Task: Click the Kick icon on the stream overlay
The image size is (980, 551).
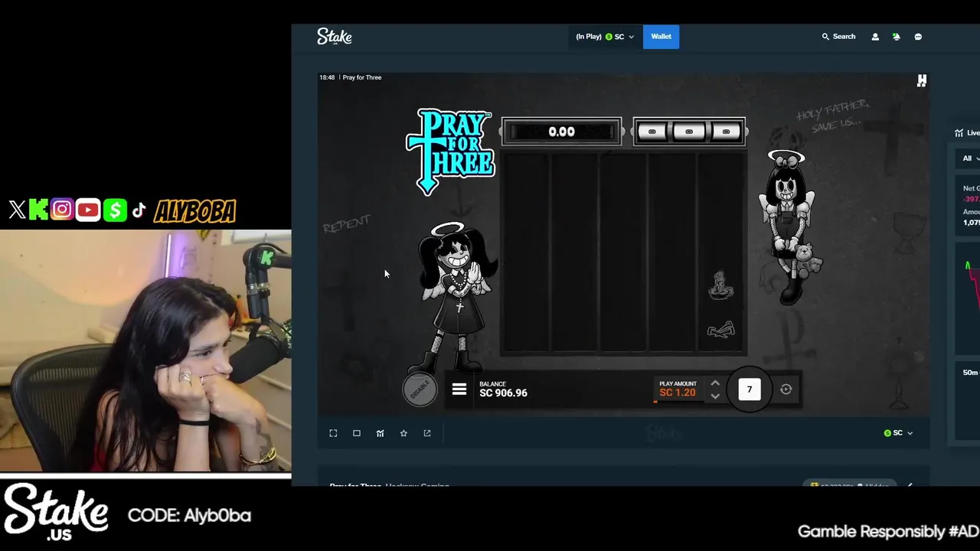Action: click(x=38, y=210)
